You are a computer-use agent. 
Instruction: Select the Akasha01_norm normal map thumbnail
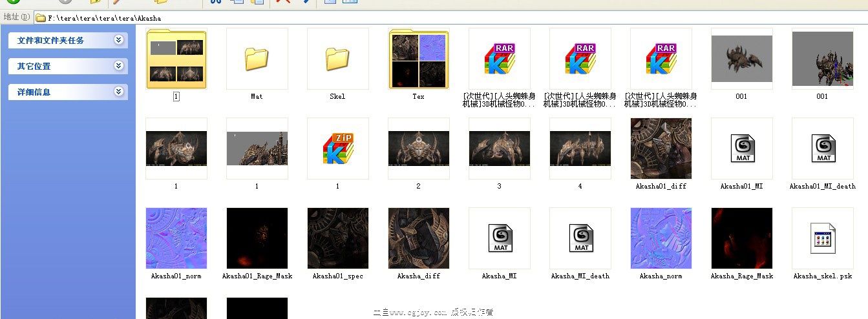point(176,238)
